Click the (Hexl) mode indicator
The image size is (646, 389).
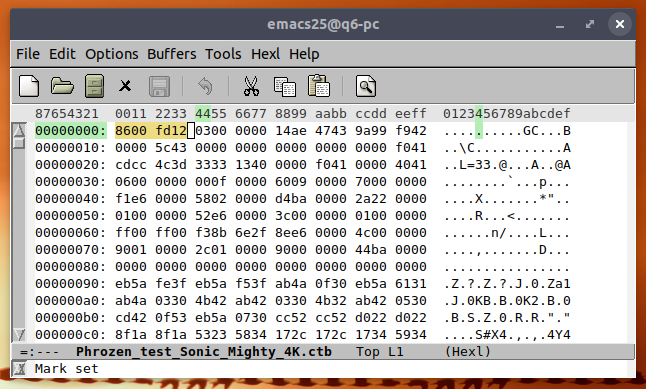[468, 352]
